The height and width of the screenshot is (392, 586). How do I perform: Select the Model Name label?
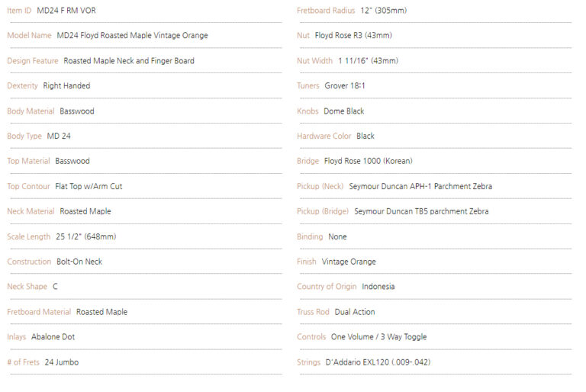pyautogui.click(x=29, y=36)
